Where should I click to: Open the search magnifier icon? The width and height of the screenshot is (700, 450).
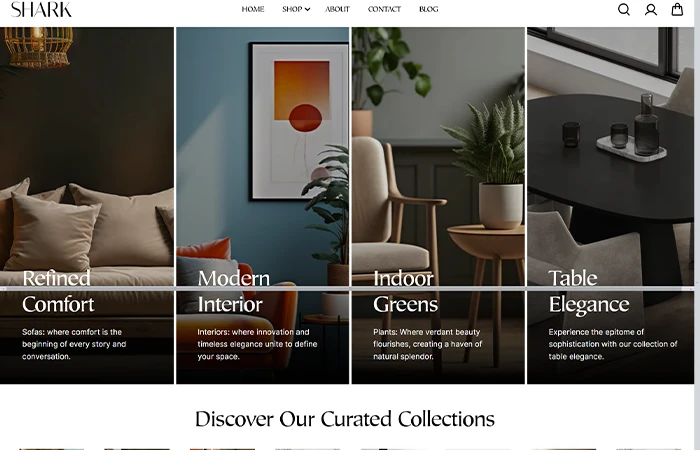[x=624, y=9]
